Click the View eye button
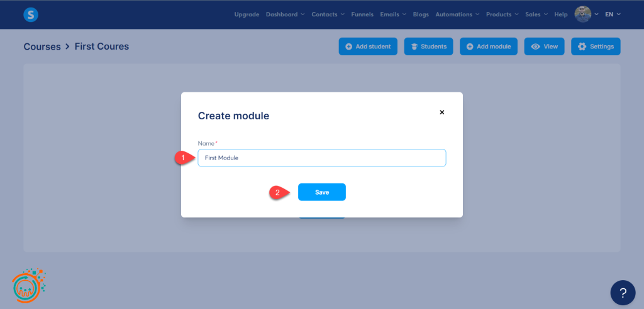The height and width of the screenshot is (309, 644). (x=544, y=46)
